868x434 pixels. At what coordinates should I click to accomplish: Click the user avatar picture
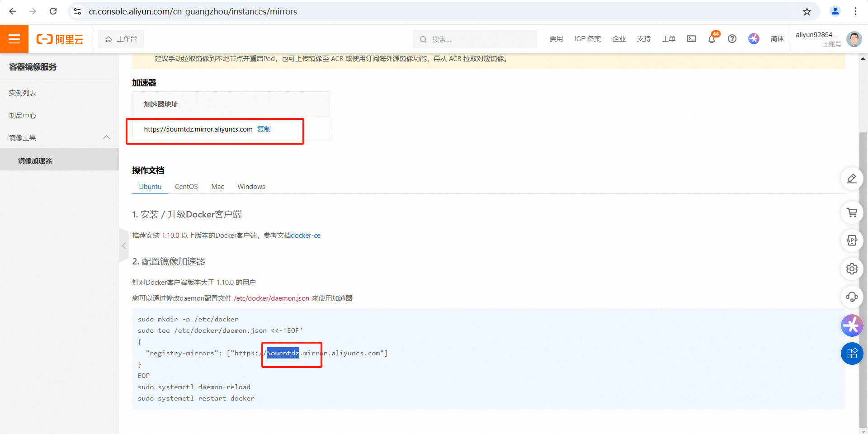(x=854, y=39)
